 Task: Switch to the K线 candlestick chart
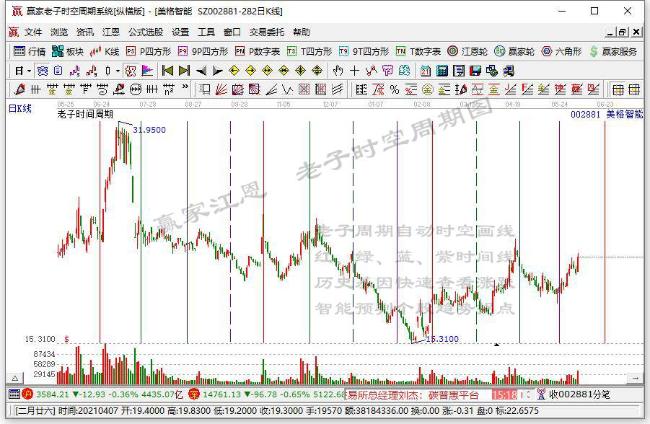click(105, 51)
